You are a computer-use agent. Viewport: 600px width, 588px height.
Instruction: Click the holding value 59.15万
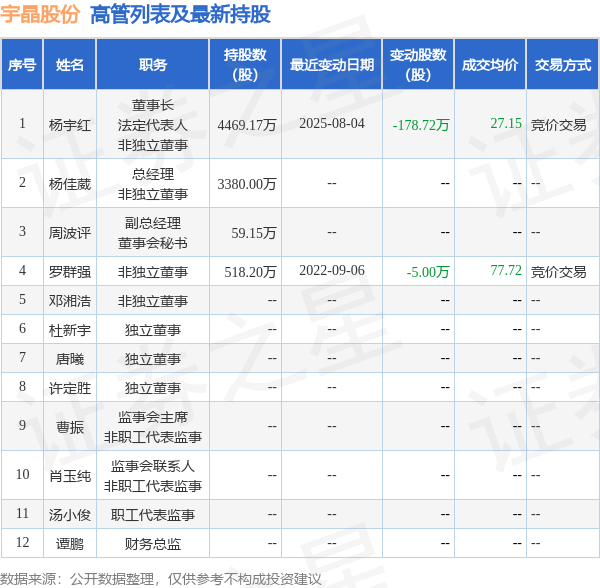click(254, 233)
